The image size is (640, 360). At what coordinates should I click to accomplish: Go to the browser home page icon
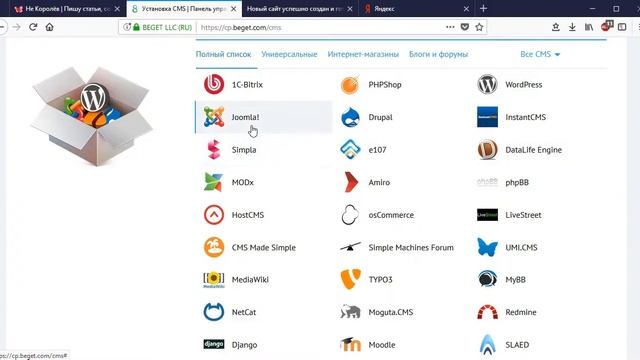click(x=49, y=27)
